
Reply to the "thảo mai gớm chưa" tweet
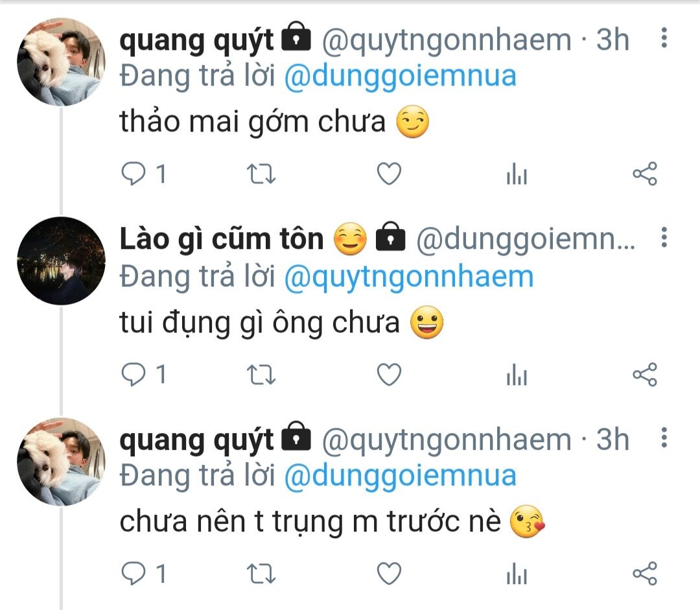point(134,174)
